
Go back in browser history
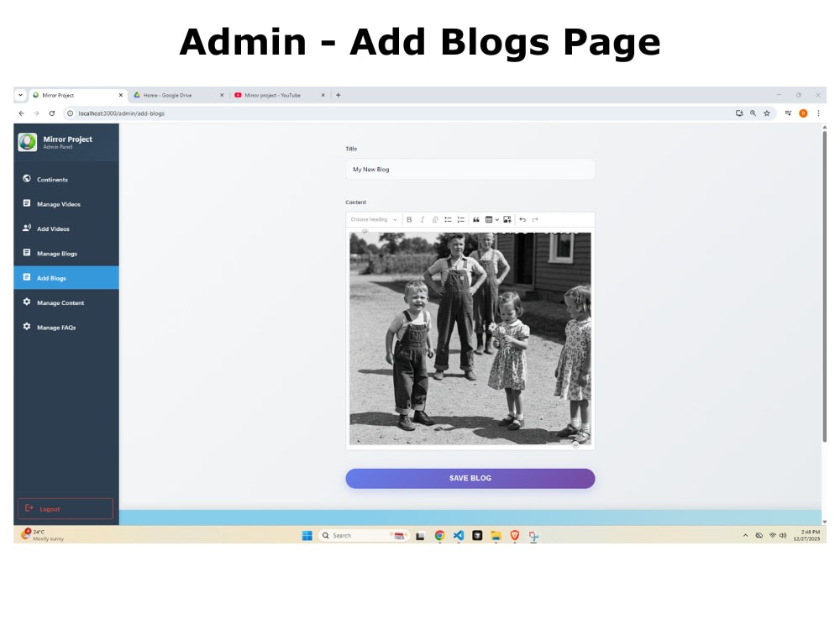click(22, 113)
